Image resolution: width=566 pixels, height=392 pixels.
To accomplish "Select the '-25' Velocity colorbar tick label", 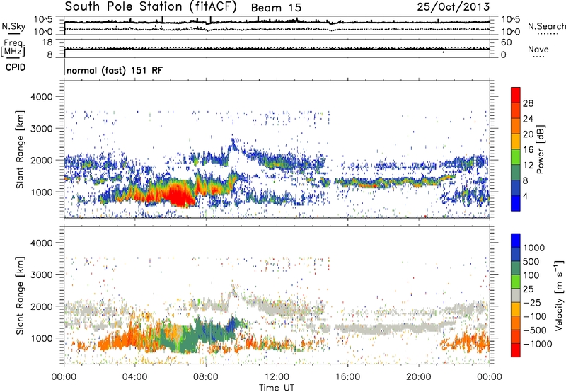I will click(532, 302).
